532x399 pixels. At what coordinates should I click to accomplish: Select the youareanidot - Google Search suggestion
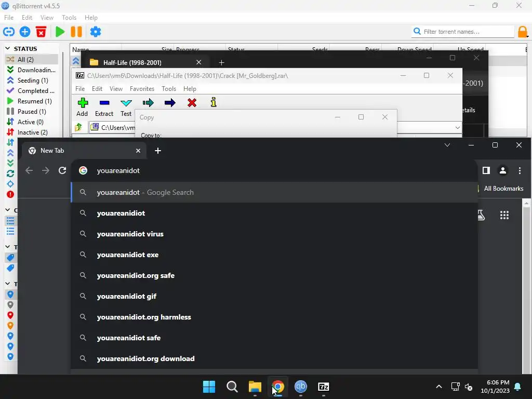coord(274,192)
